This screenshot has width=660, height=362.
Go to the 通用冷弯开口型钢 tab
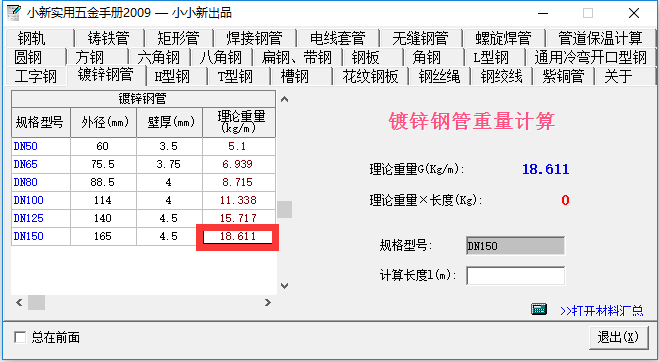click(590, 57)
